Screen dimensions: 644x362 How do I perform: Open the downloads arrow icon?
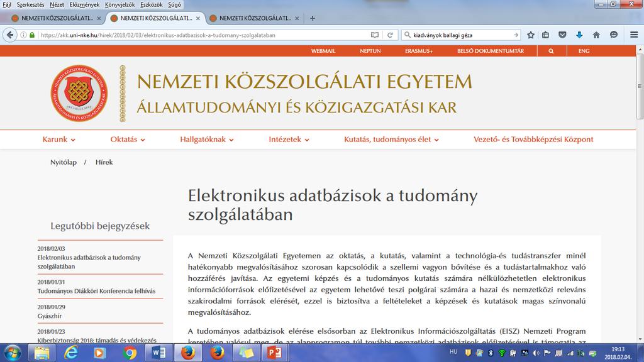click(x=579, y=35)
